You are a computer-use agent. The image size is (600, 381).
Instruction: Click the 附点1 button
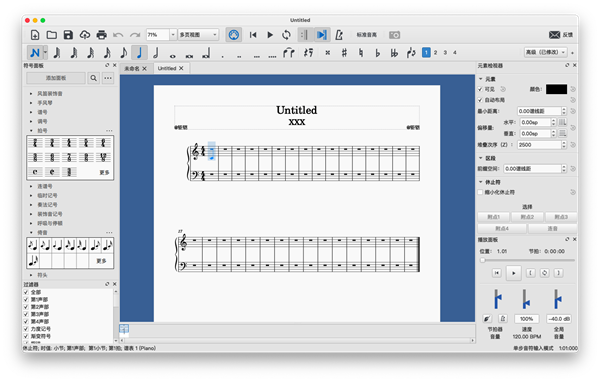point(494,217)
